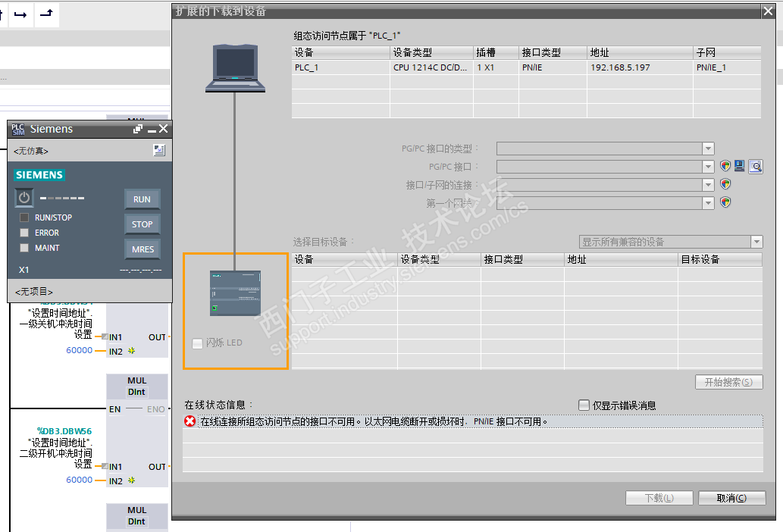Click the PN/IE_1 subnet cell
Image resolution: width=783 pixels, height=532 pixels.
[x=727, y=67]
